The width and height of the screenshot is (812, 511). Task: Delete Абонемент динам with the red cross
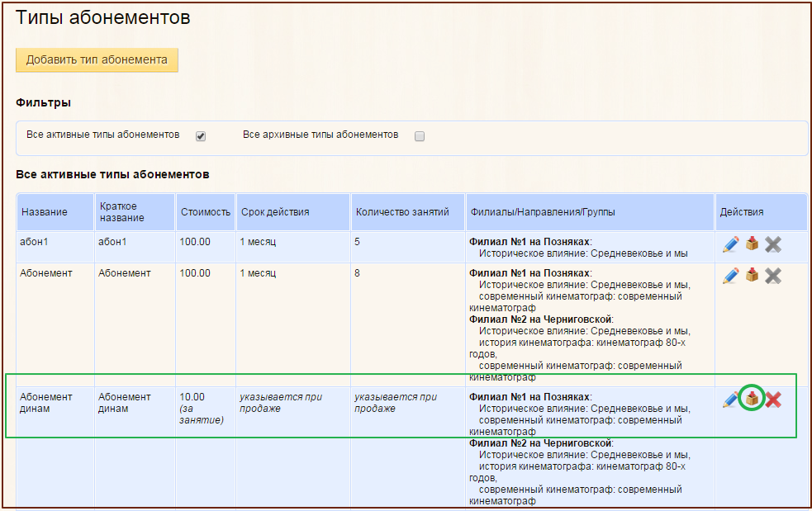coord(773,400)
